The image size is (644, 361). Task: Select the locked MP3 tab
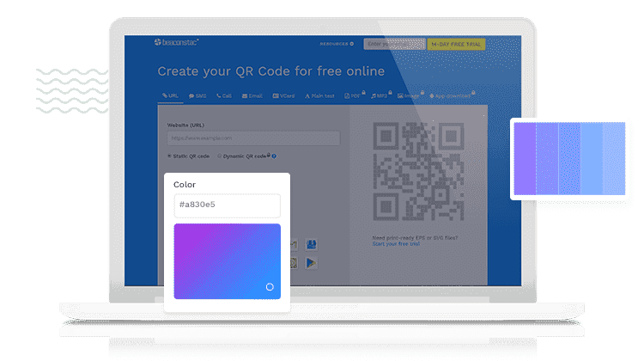point(381,95)
